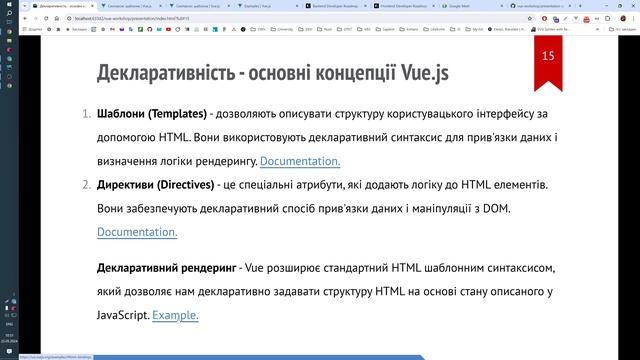640x360 pixels.
Task: Open the YouTube bookmark icon
Action: tap(168, 29)
